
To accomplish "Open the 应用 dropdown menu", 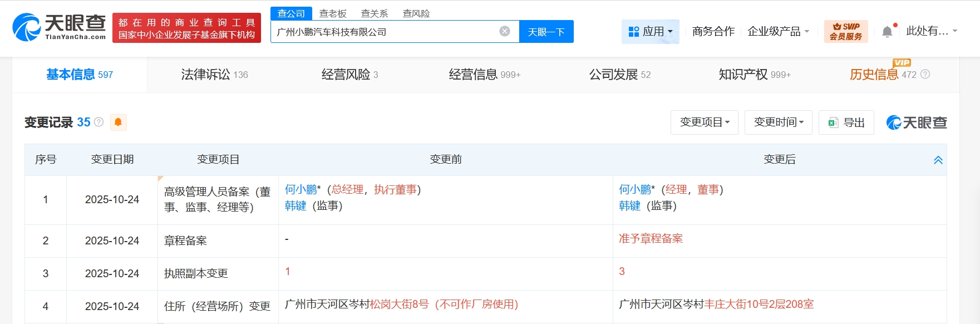I will point(650,31).
